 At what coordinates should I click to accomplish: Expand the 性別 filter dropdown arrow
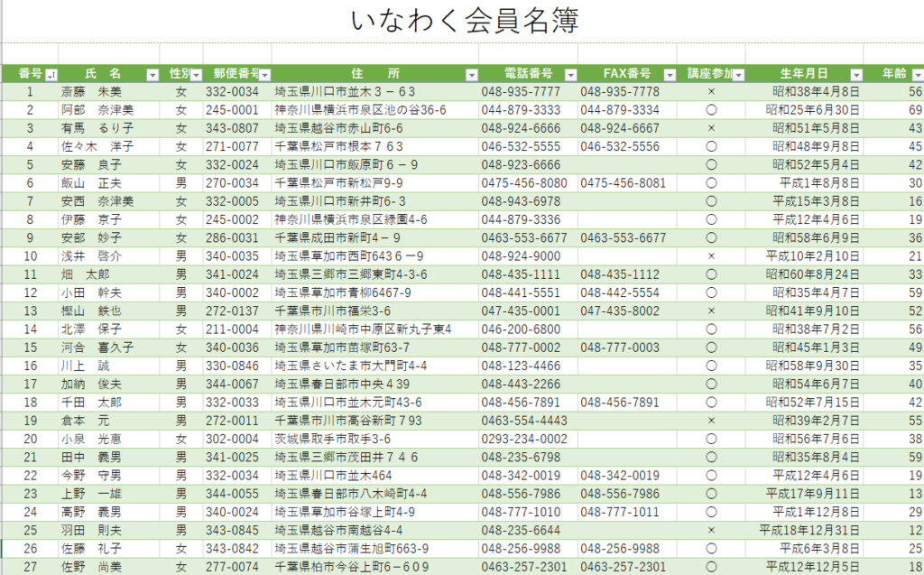[196, 75]
